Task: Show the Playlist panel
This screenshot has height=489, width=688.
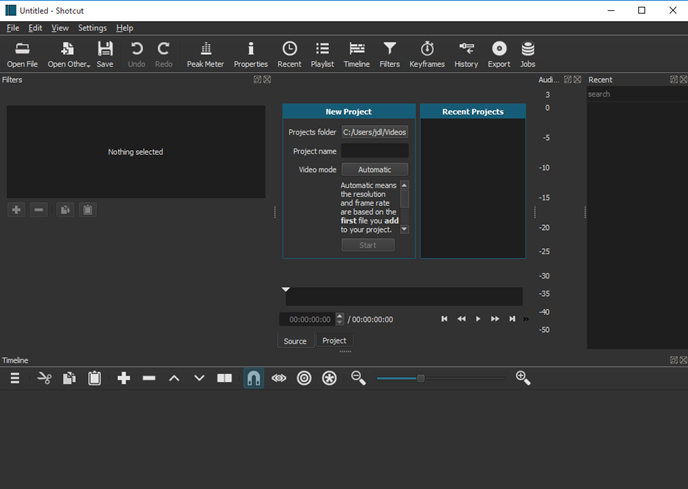Action: pos(322,54)
